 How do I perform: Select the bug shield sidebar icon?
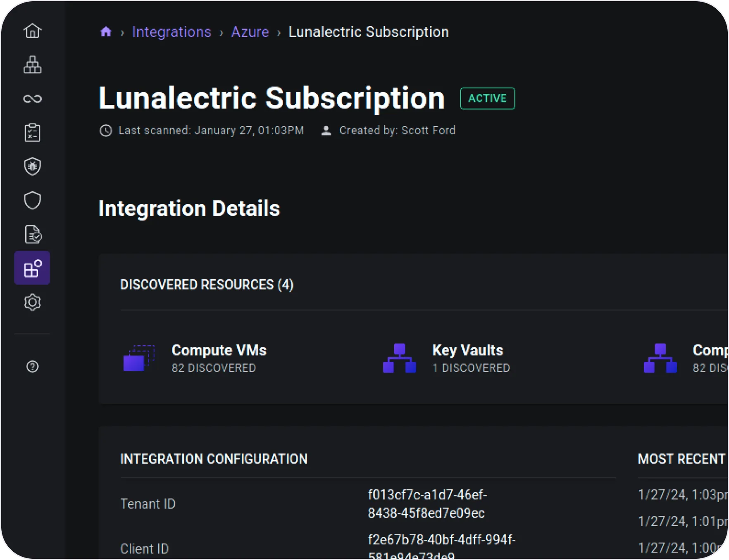coord(32,166)
